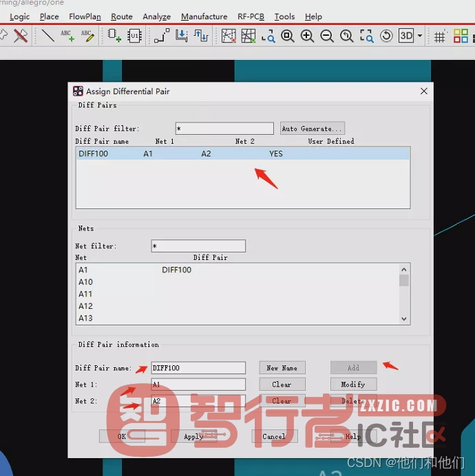The image size is (475, 476).
Task: Click the Auto Generate button
Action: (313, 129)
